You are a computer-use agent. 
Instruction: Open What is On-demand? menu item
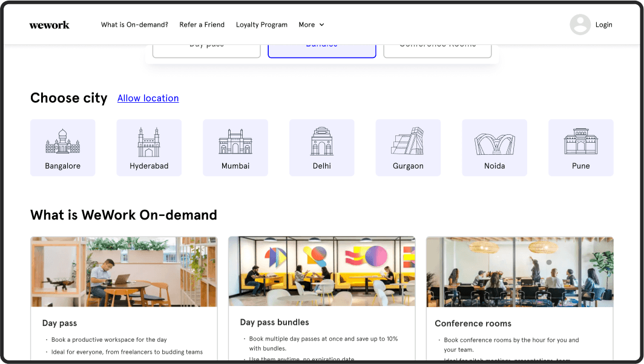click(x=135, y=25)
